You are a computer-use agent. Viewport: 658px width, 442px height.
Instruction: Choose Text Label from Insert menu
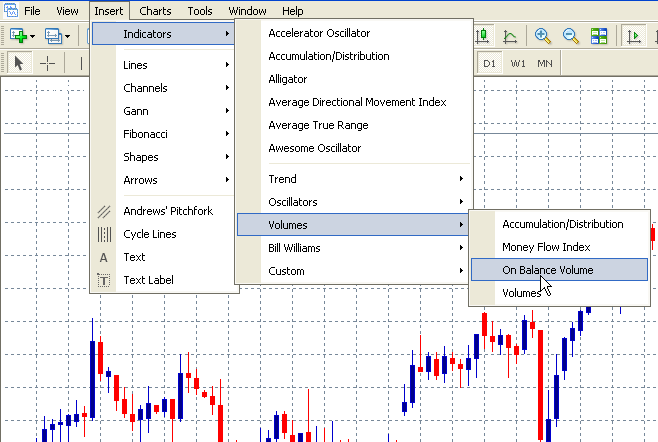tap(163, 280)
